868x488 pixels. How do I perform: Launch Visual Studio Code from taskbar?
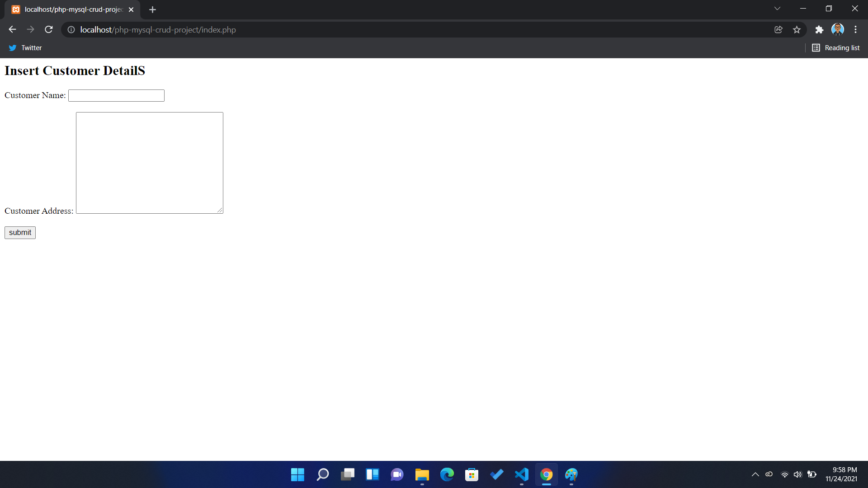point(521,474)
